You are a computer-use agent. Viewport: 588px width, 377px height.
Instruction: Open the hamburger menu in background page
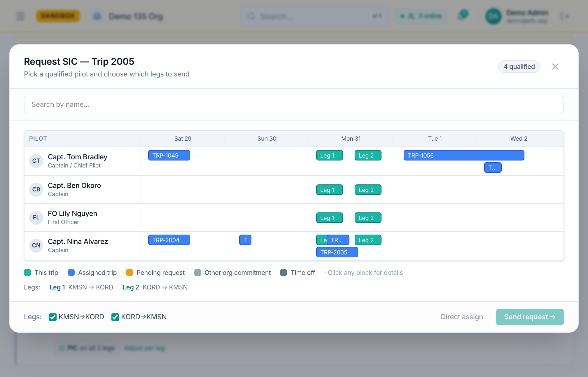[20, 16]
